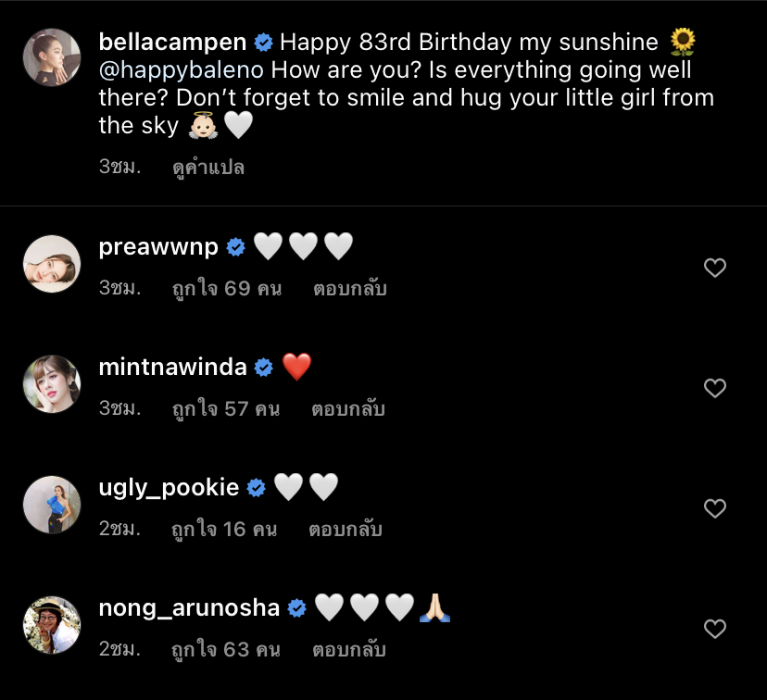
Task: Open the bellacampen username link
Action: (x=172, y=42)
